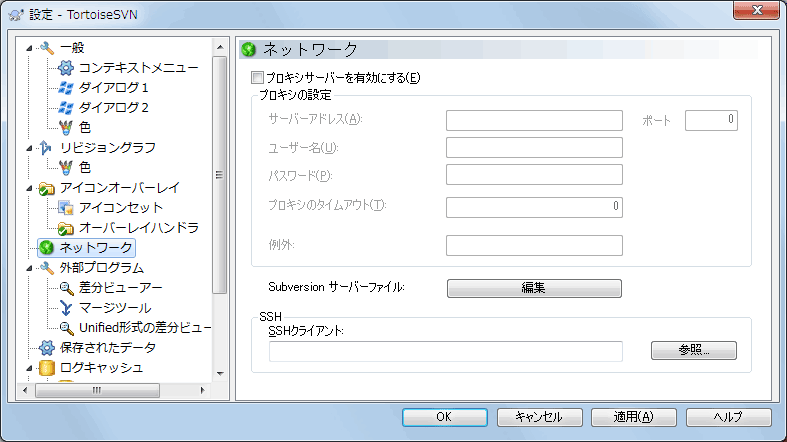Confirm settings with OK button
The image size is (787, 442).
pyautogui.click(x=445, y=417)
